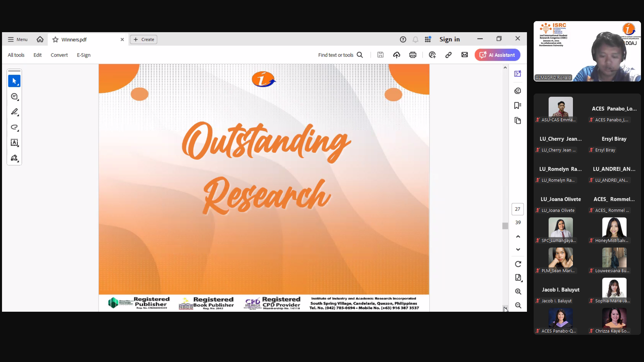
Task: Open the E-Sign menu
Action: pyautogui.click(x=84, y=55)
